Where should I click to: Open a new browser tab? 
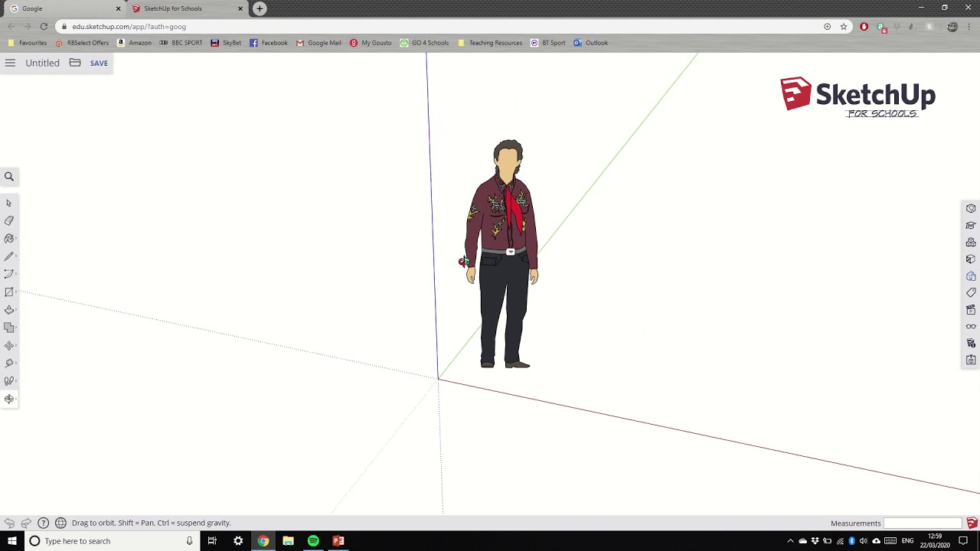tap(260, 8)
